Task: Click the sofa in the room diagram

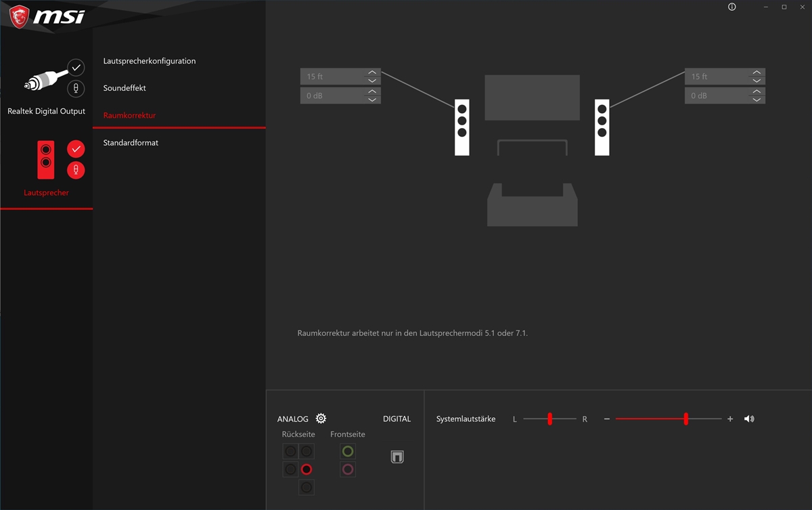Action: [533, 204]
